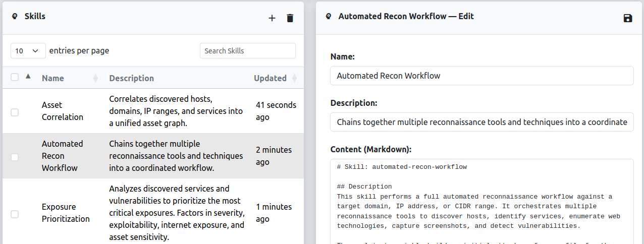This screenshot has height=244, width=644.
Task: Click the plus icon to add skill
Action: 272,18
